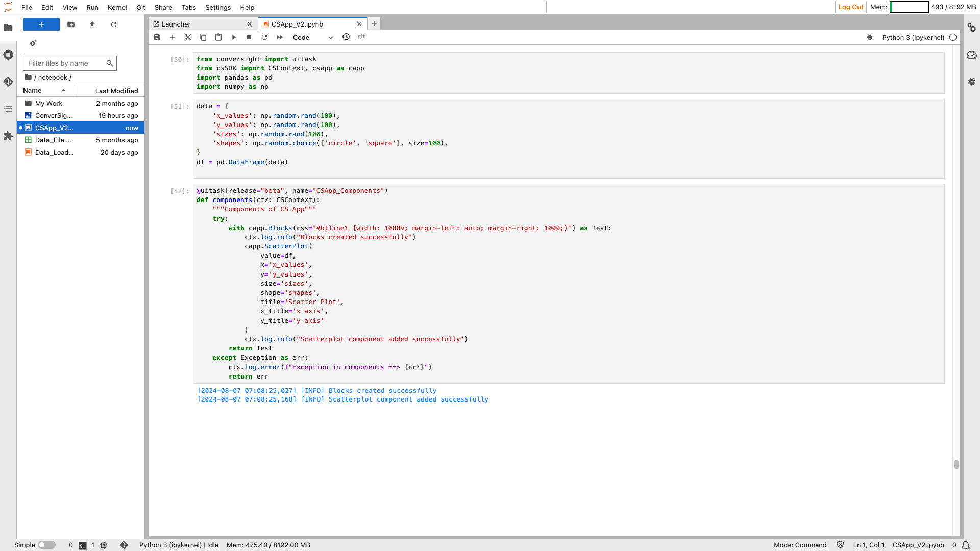Close the Launcher tab
980x551 pixels.
tap(250, 24)
